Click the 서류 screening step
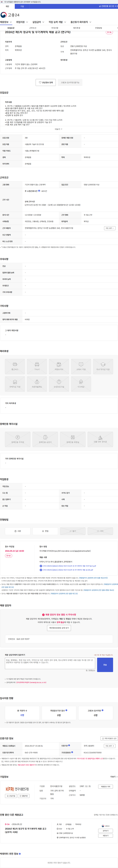The image size is (118, 868). pos(18,531)
